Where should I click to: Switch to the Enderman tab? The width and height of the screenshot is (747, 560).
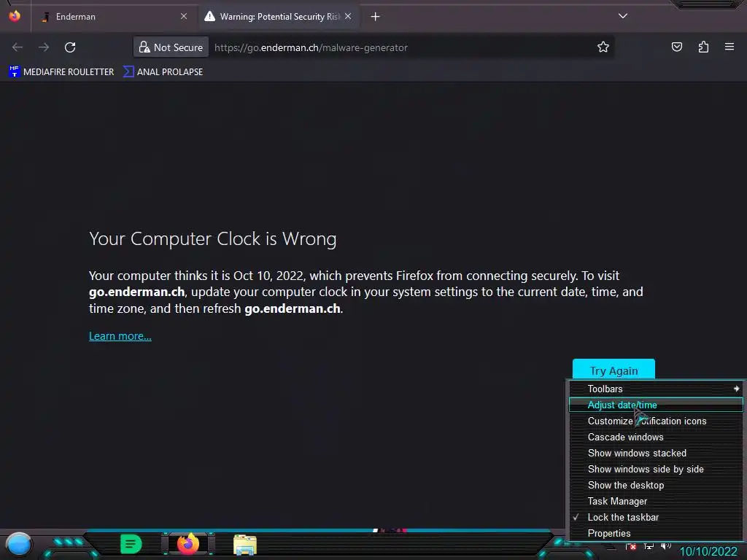pos(115,17)
